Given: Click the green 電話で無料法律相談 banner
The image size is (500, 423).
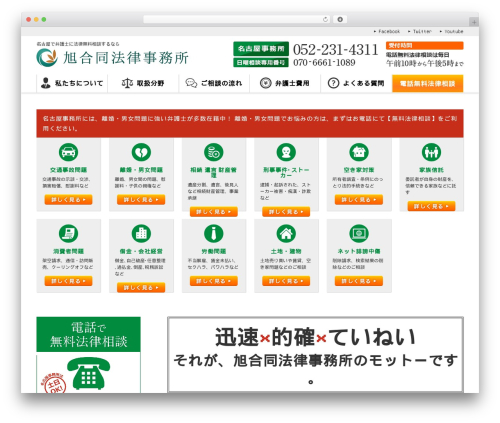Looking at the screenshot, I should pos(88,334).
